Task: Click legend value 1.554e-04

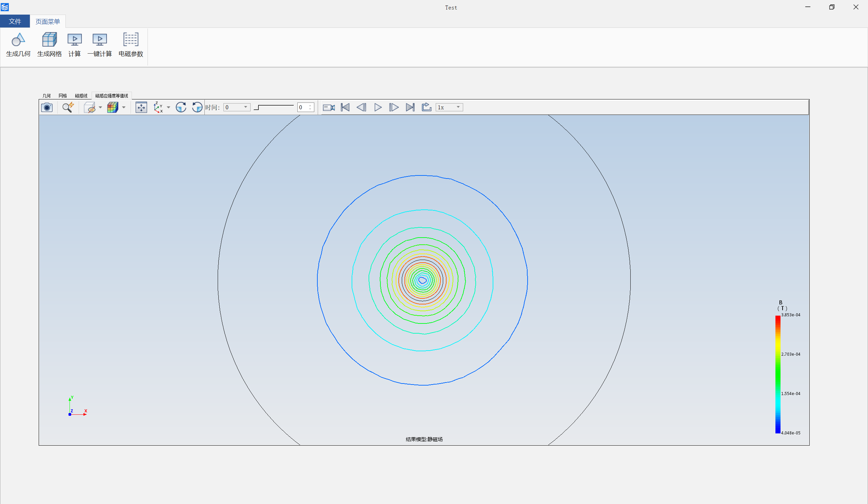Action: [790, 393]
